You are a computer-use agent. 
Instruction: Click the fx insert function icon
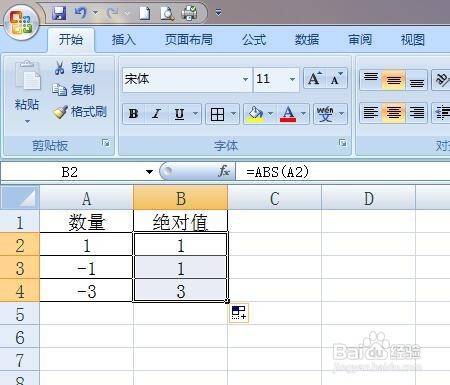(x=224, y=171)
